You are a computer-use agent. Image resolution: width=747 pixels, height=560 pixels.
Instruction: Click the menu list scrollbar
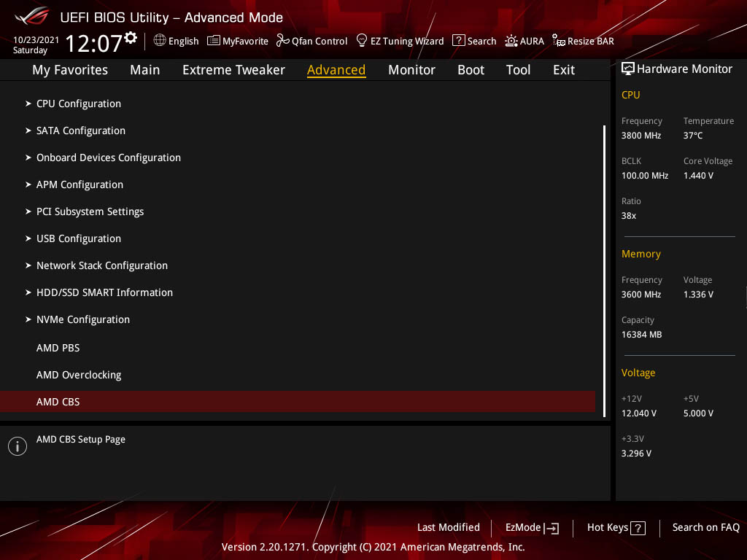604,271
